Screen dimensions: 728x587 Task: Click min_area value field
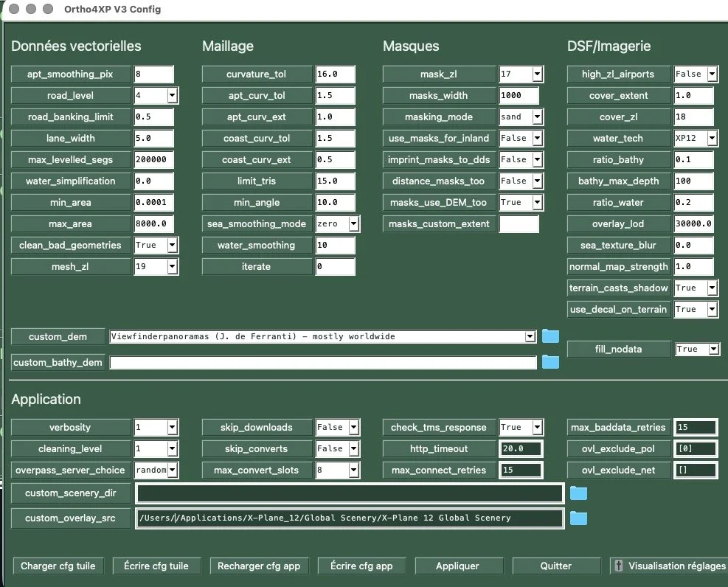(x=153, y=202)
